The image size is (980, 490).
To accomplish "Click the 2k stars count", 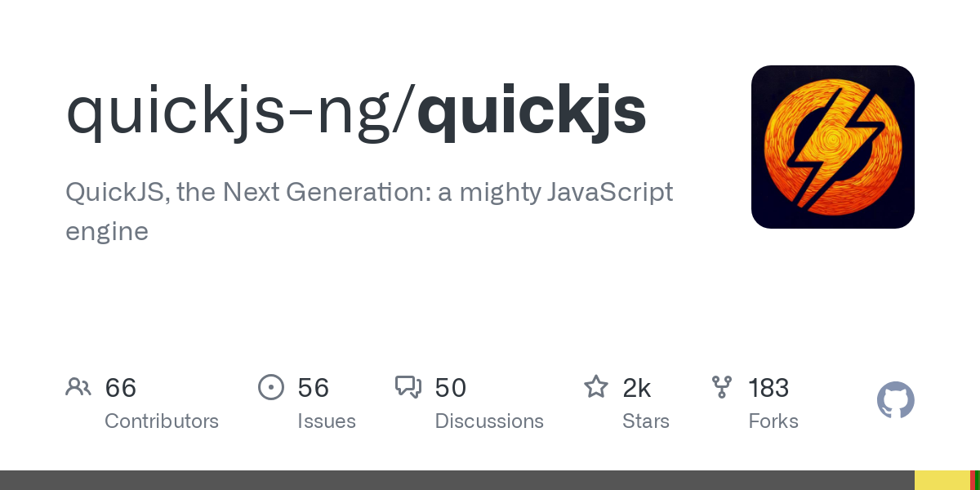I will tap(637, 388).
